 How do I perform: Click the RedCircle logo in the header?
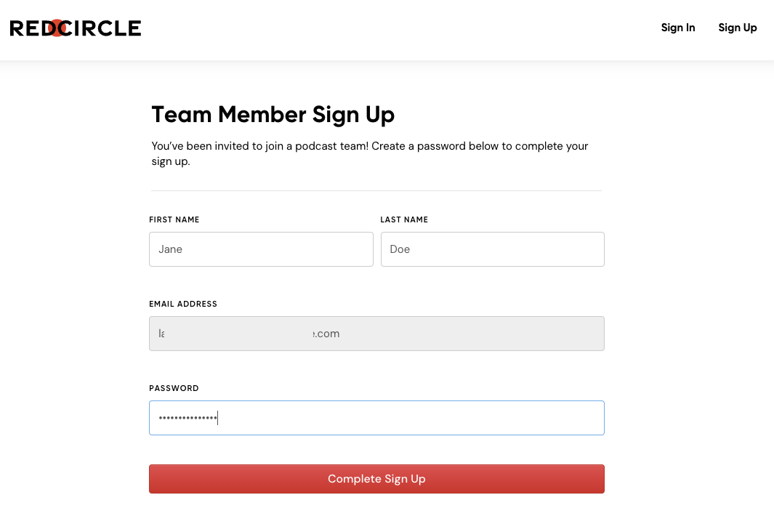click(76, 28)
